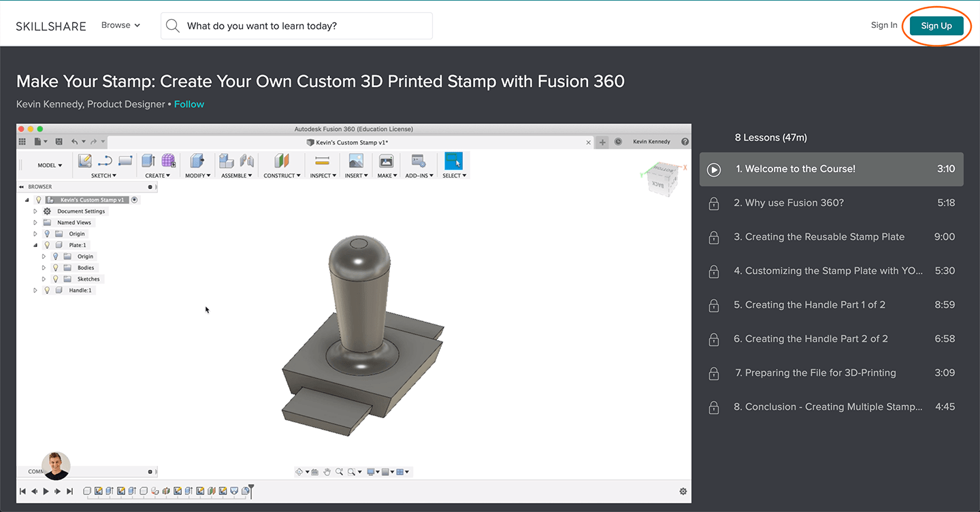Screen dimensions: 980x512
Task: Click the Add-Ins scripts icon
Action: pos(419,161)
